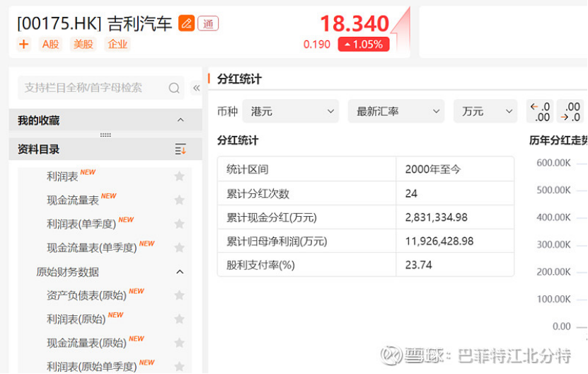The width and height of the screenshot is (588, 374).
Task: Click the 原始财务数据 group label
Action: 67,272
